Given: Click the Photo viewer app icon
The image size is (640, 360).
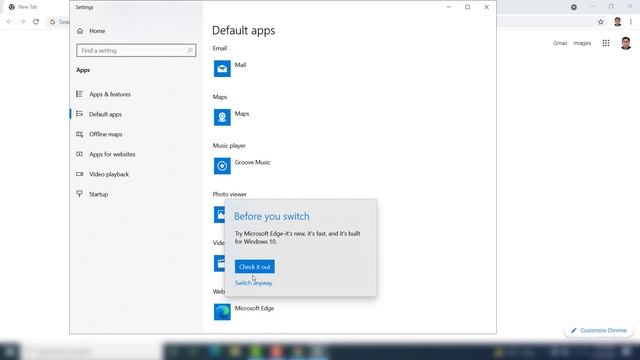Looking at the screenshot, I should 219,214.
